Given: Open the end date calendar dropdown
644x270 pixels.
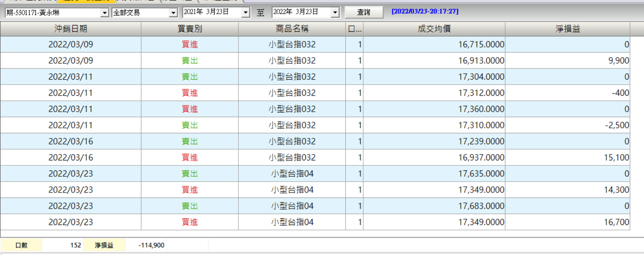Looking at the screenshot, I should 335,13.
